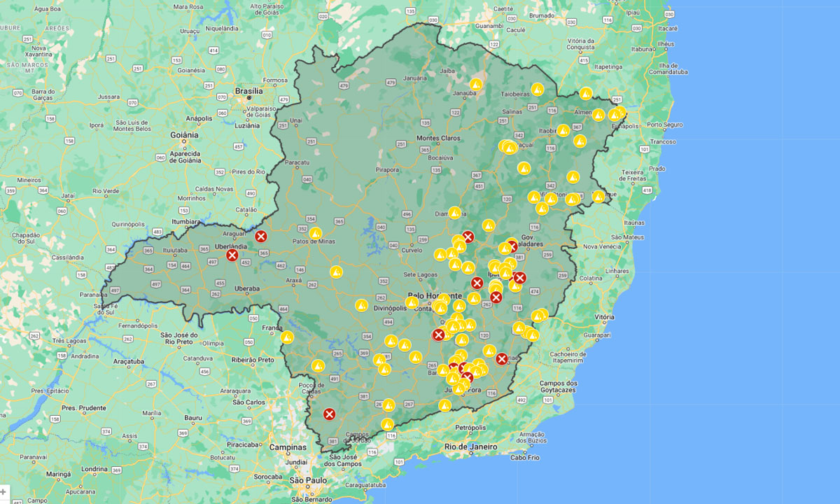Click the Montes Claros city label
The width and height of the screenshot is (840, 504).
[438, 138]
